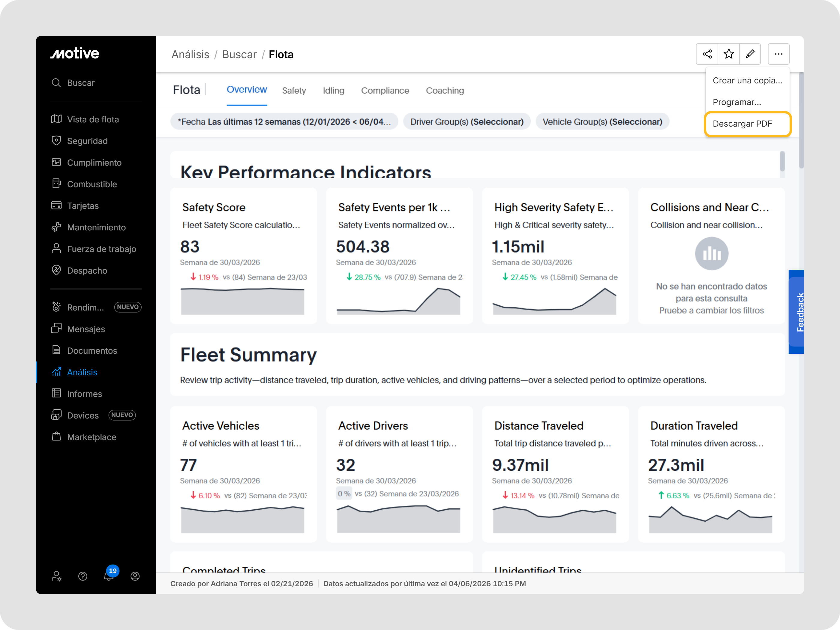
Task: Click Buscar in the breadcrumb
Action: 239,55
